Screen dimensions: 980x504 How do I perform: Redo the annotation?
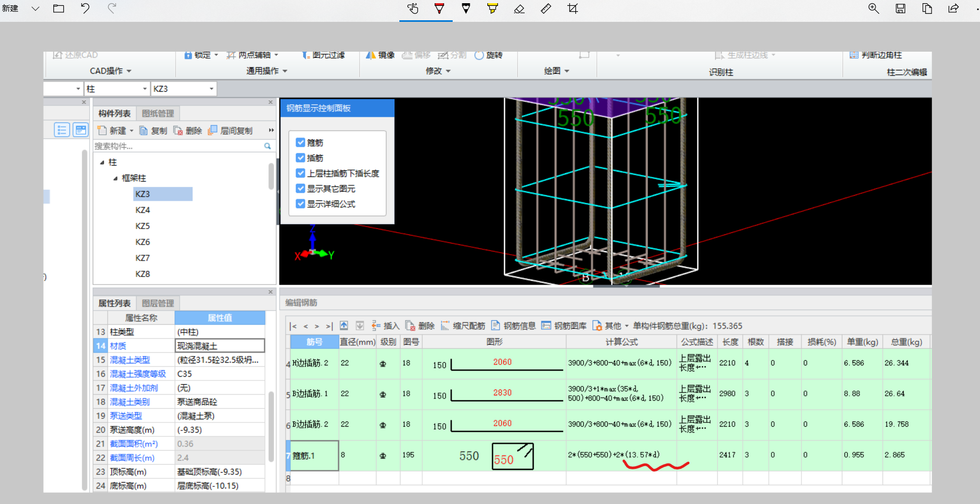coord(112,9)
